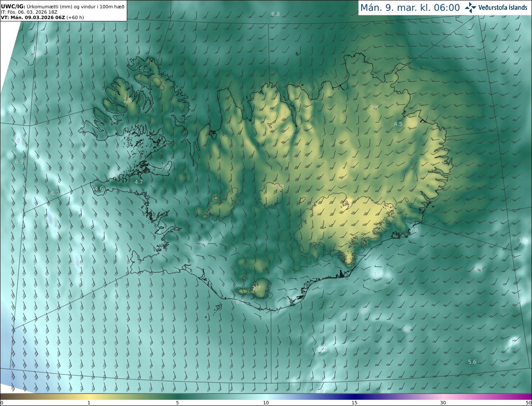The image size is (532, 406).
Task: Select the color scale tick label 50
Action: (528, 402)
